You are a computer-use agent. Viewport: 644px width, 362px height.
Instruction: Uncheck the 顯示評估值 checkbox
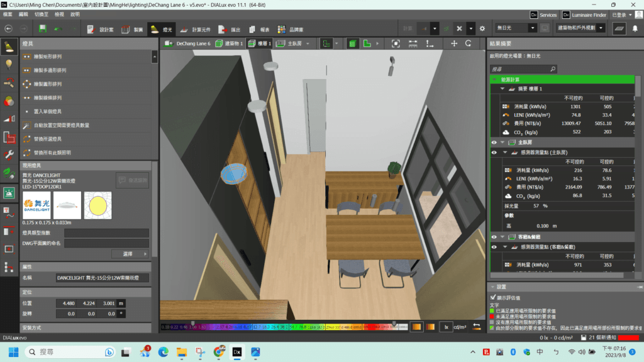point(493,297)
